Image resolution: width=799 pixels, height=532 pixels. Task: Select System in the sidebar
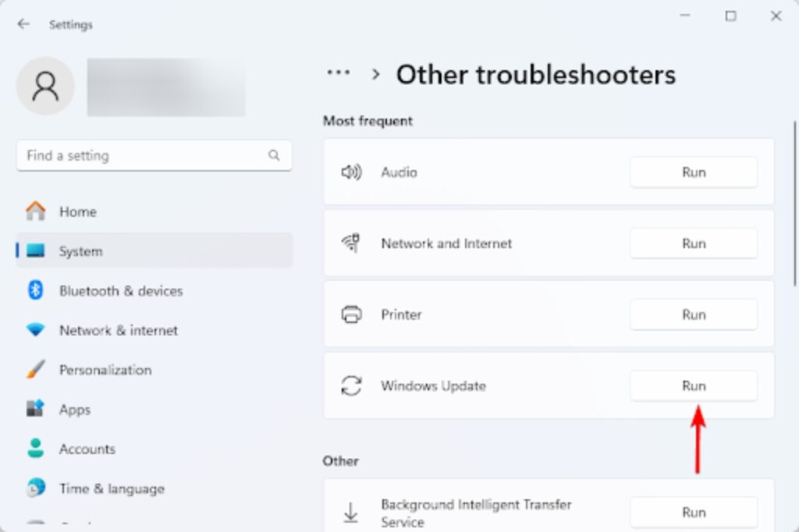[80, 251]
